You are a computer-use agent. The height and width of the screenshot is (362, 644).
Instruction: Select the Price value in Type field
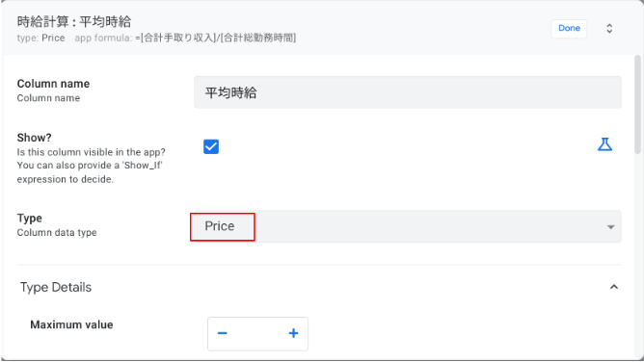pos(220,226)
